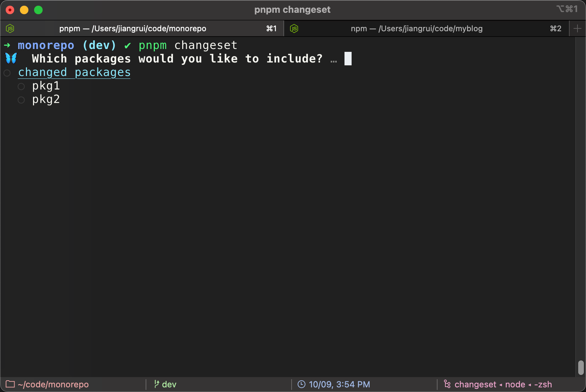586x392 pixels.
Task: Switch to the pnpm monorepo tab
Action: 142,28
